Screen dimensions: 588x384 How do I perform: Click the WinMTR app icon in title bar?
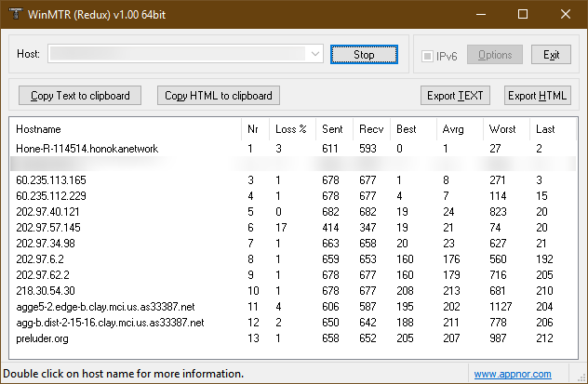click(x=16, y=15)
